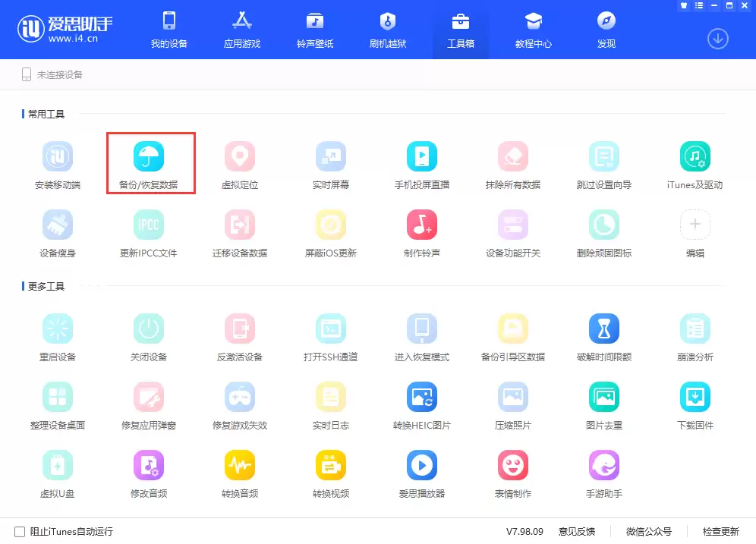Launch 虚拟定位 tool
Screen dimensions: 756x544
240,165
